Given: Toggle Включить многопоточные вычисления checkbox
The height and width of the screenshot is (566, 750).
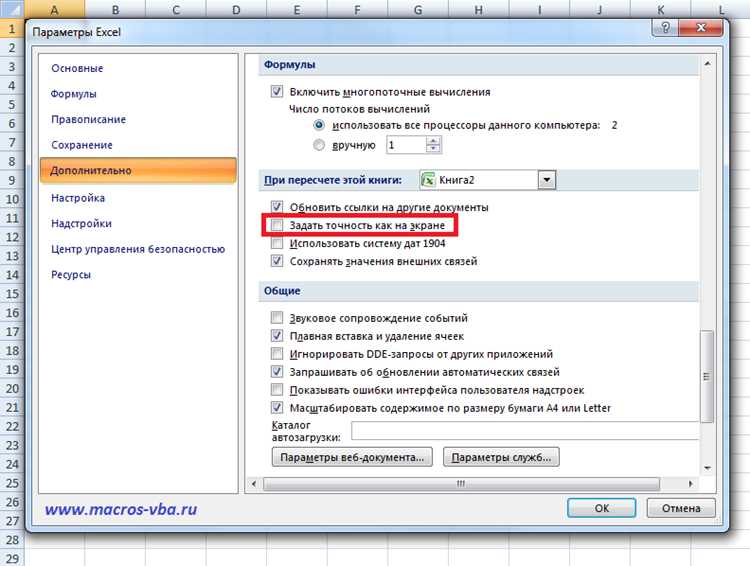Looking at the screenshot, I should pyautogui.click(x=276, y=91).
